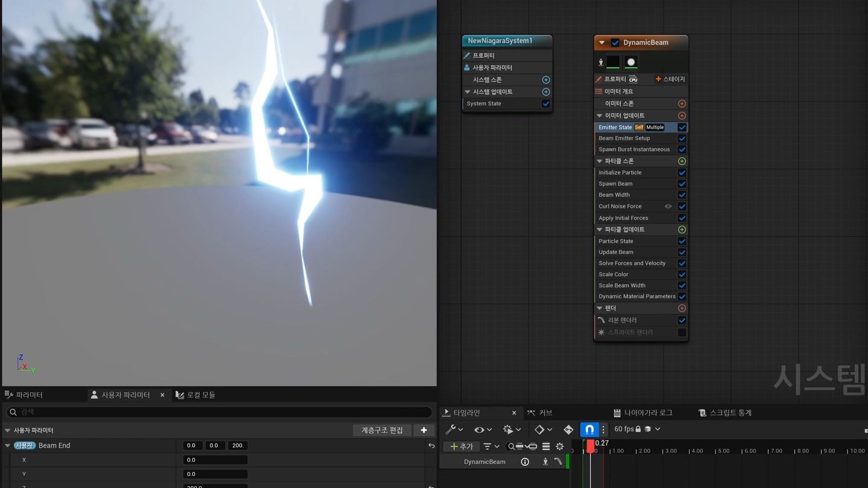The height and width of the screenshot is (488, 868).
Task: Uncheck the System State module
Action: 546,104
